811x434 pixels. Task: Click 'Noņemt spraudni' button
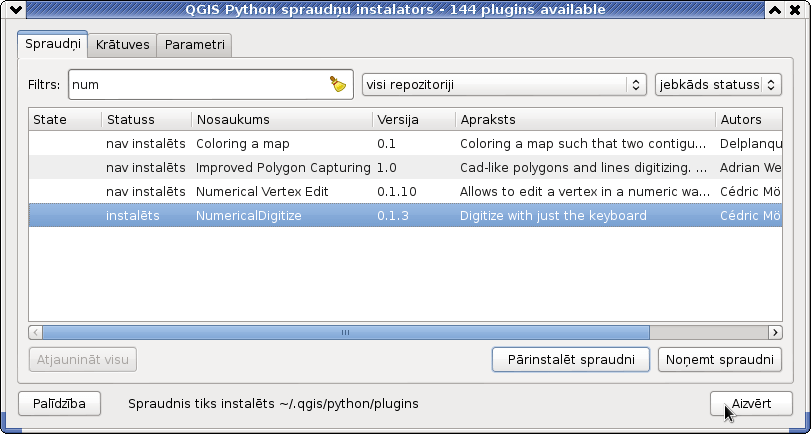pos(719,359)
